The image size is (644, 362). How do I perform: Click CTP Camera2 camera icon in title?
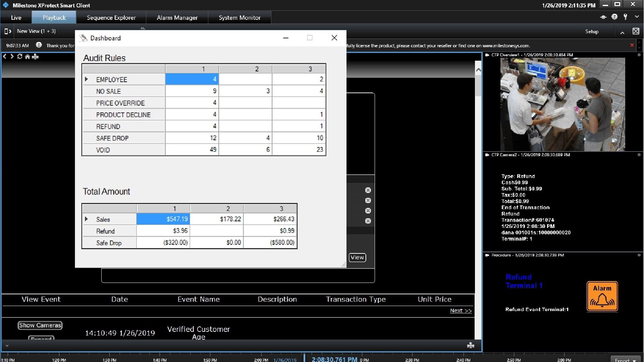pos(487,155)
